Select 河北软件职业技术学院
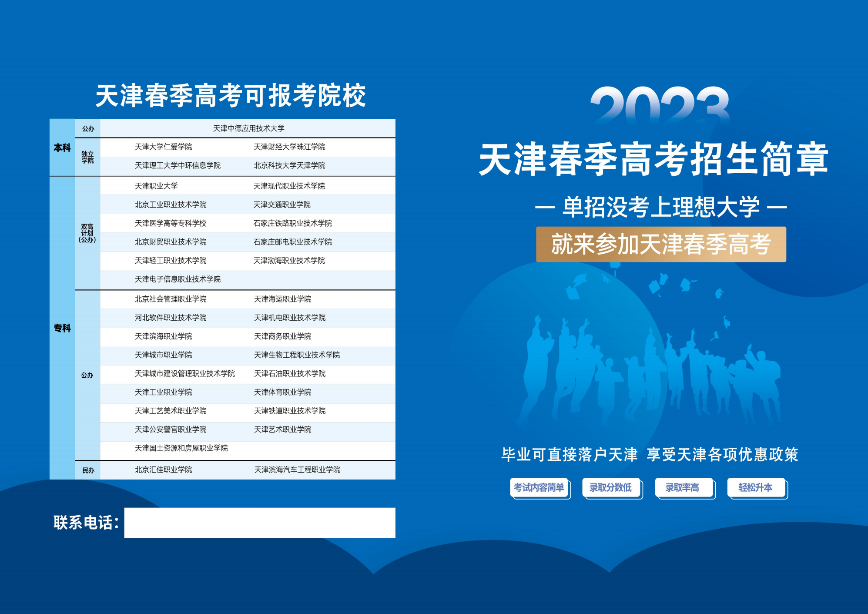Viewport: 868px width, 614px height. [x=171, y=318]
